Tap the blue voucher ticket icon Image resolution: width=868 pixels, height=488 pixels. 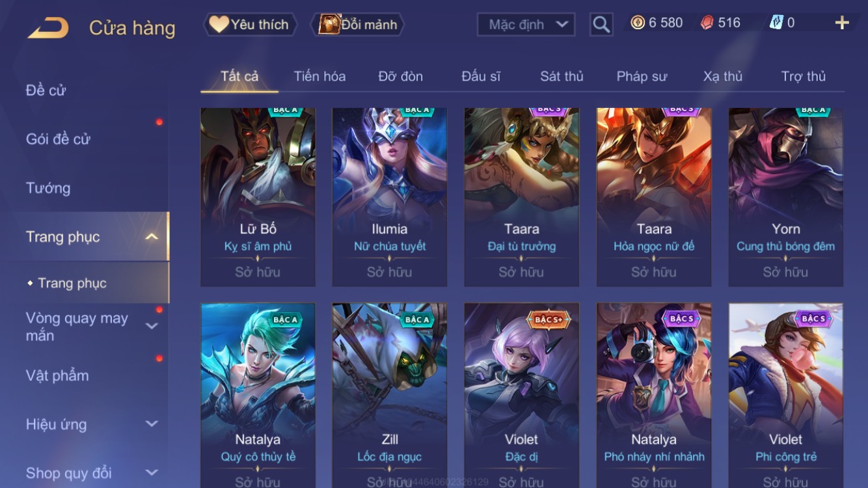(x=776, y=23)
